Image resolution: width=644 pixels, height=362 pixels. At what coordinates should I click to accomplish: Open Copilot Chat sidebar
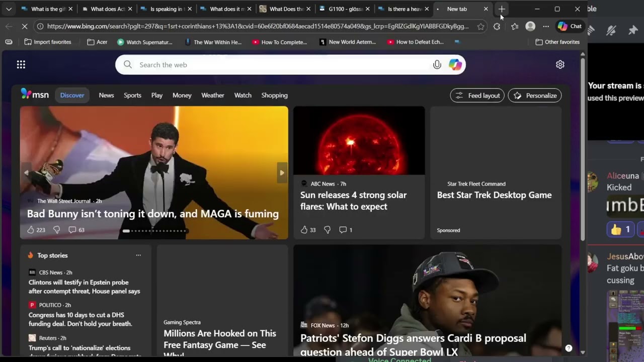570,26
